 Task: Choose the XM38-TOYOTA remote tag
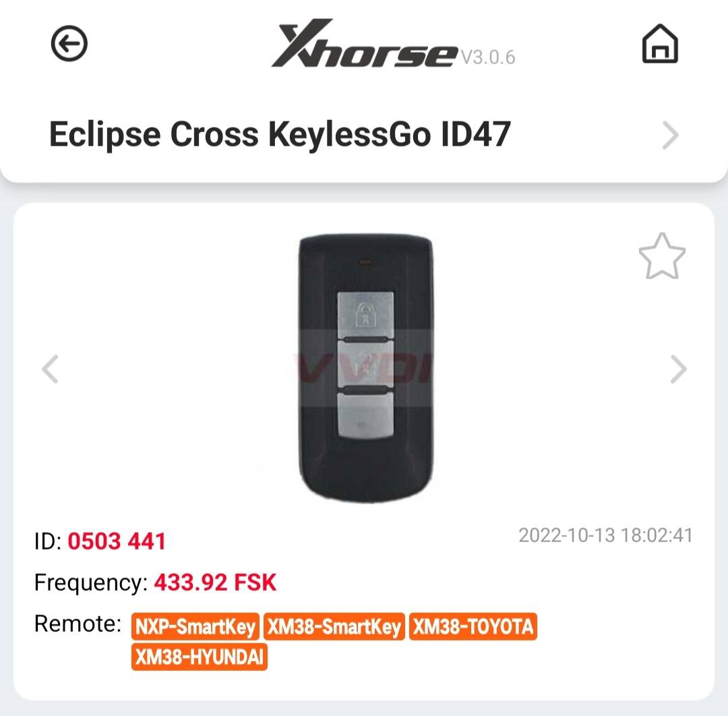pyautogui.click(x=473, y=627)
